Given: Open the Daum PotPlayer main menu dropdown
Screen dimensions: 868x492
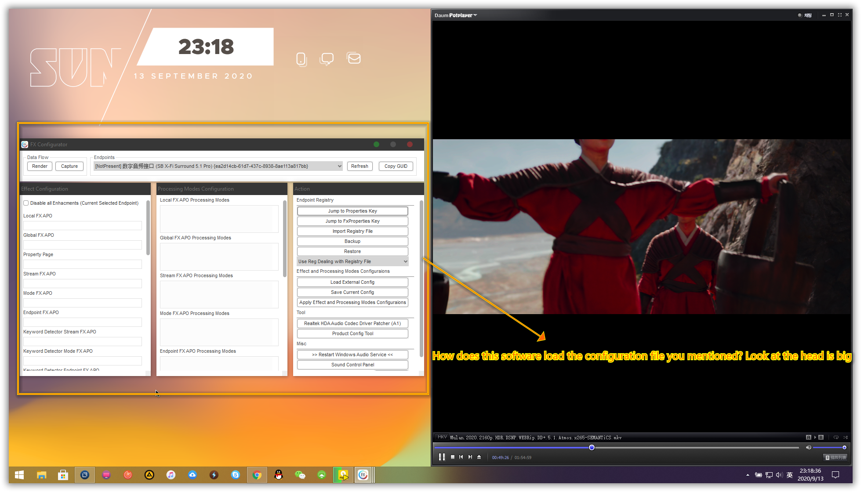Looking at the screenshot, I should tap(455, 15).
